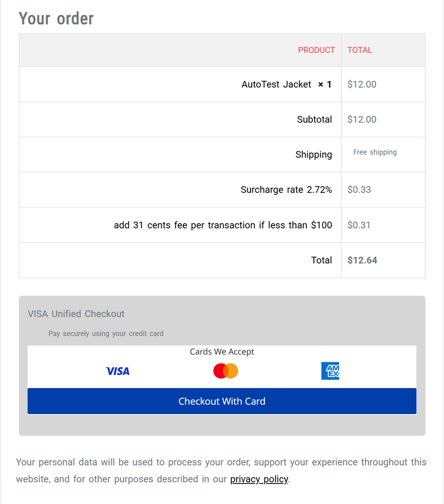444x504 pixels.
Task: Click the VISA Unified Checkout header
Action: pos(76,314)
